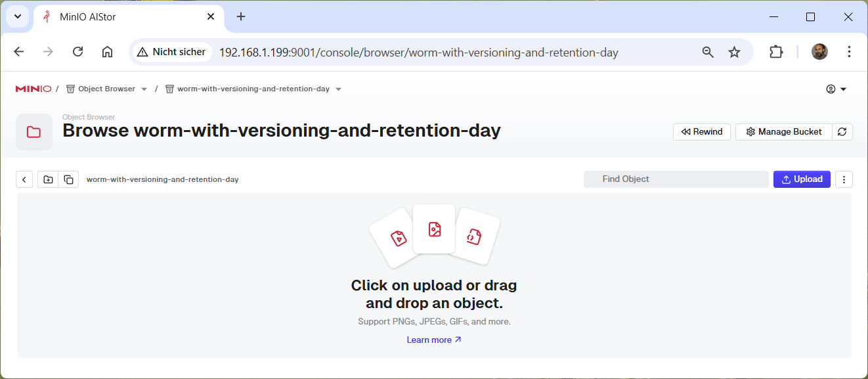Click the Manage Bucket button

783,132
